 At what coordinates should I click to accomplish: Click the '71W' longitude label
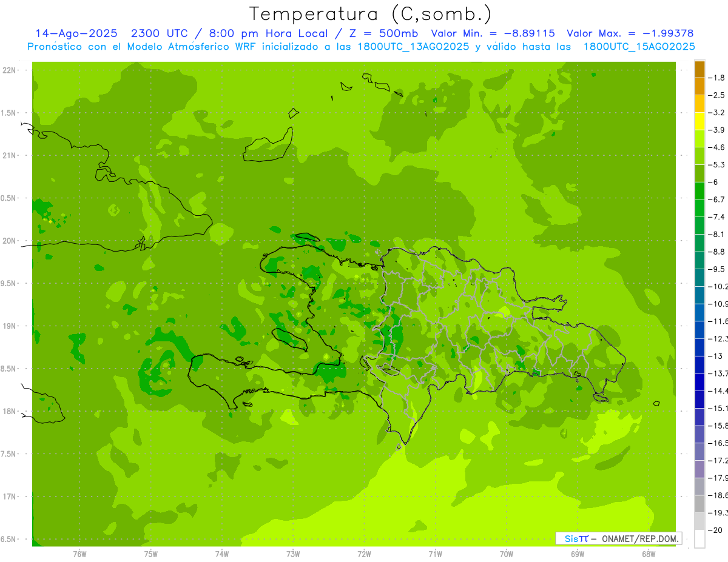435,554
